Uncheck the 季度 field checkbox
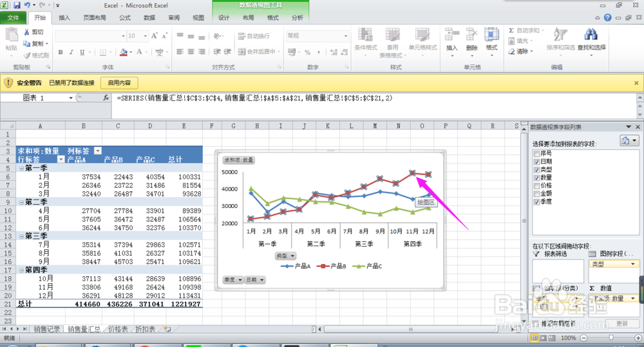644x347 pixels. coord(536,202)
